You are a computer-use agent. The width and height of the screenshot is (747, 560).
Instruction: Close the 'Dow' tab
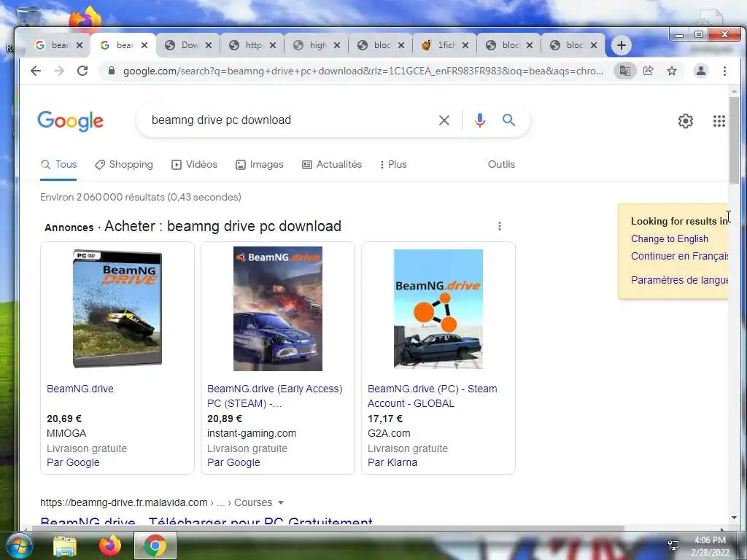[209, 45]
